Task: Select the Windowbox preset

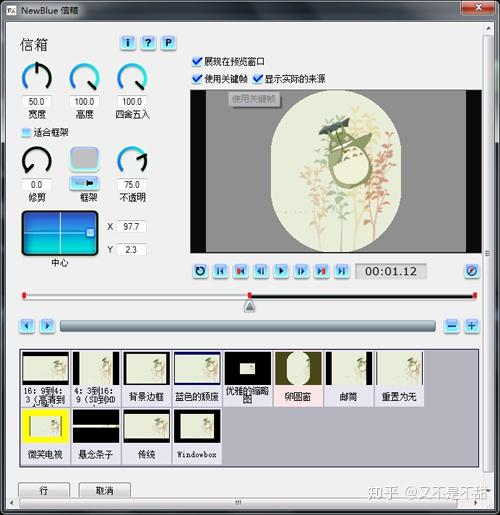Action: 197,436
